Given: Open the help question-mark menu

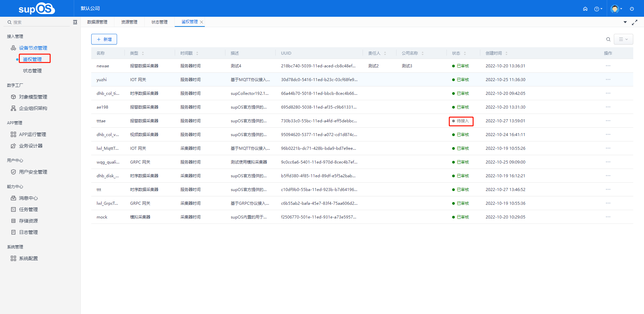Looking at the screenshot, I should [598, 9].
